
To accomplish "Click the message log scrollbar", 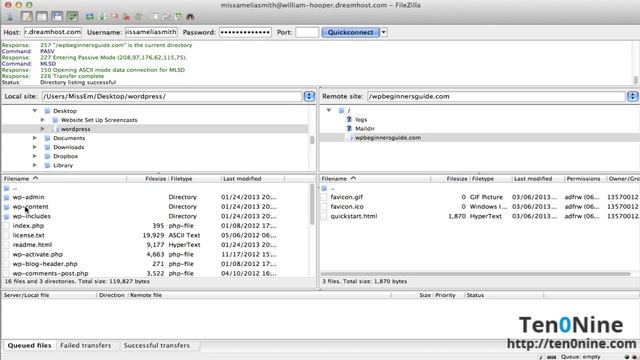I will tap(636, 80).
